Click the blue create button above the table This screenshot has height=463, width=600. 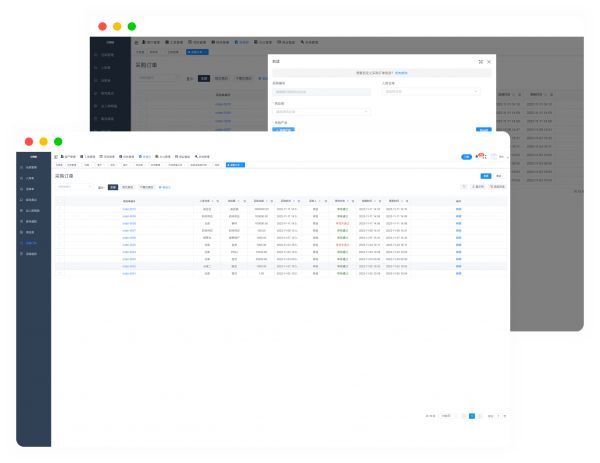pos(486,175)
